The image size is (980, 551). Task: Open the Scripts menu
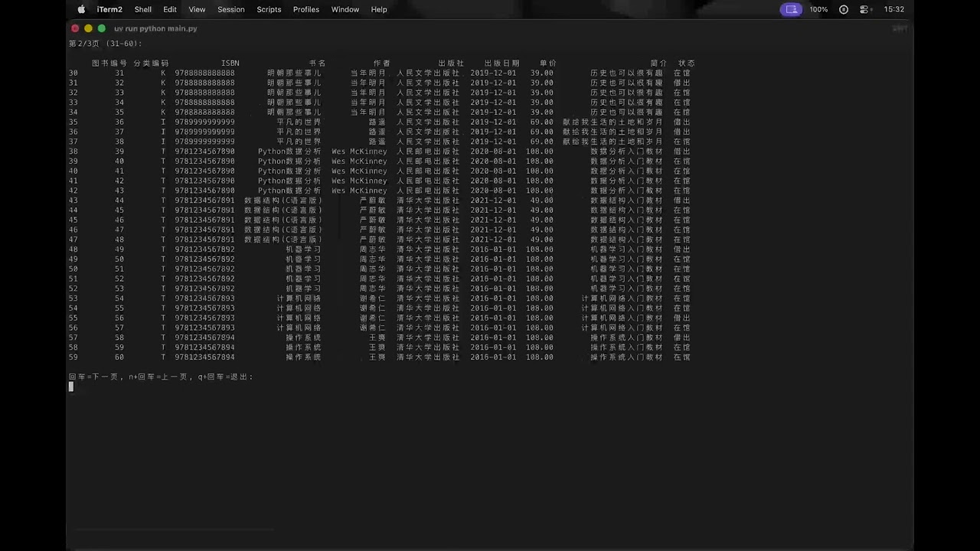(x=269, y=9)
